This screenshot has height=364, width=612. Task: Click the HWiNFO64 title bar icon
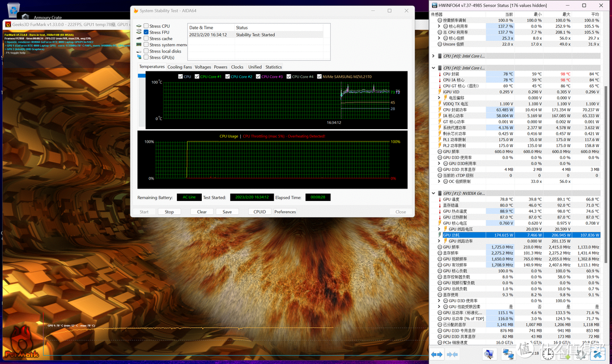[435, 6]
